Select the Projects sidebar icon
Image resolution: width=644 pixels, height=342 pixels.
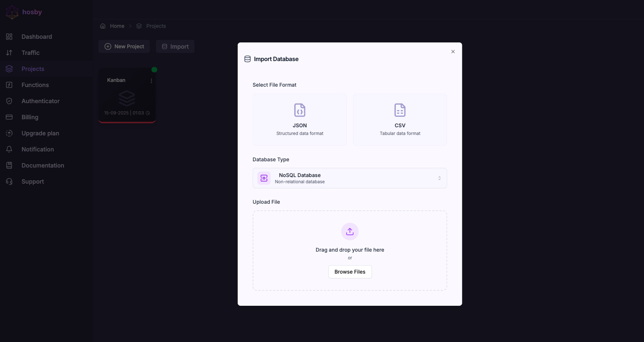coord(9,69)
